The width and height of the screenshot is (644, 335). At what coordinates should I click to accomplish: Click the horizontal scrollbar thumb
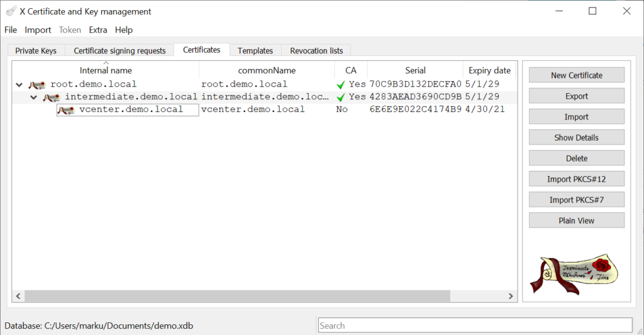[x=238, y=296]
